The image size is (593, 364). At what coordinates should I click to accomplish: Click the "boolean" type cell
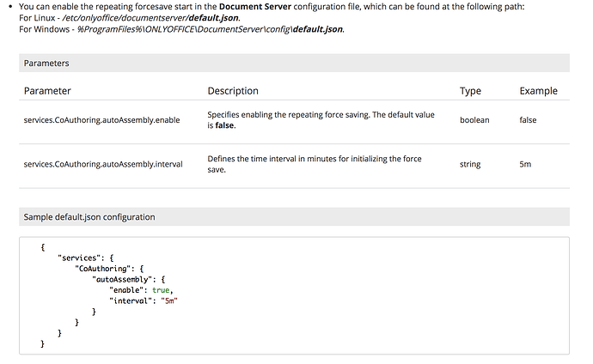pos(474,120)
